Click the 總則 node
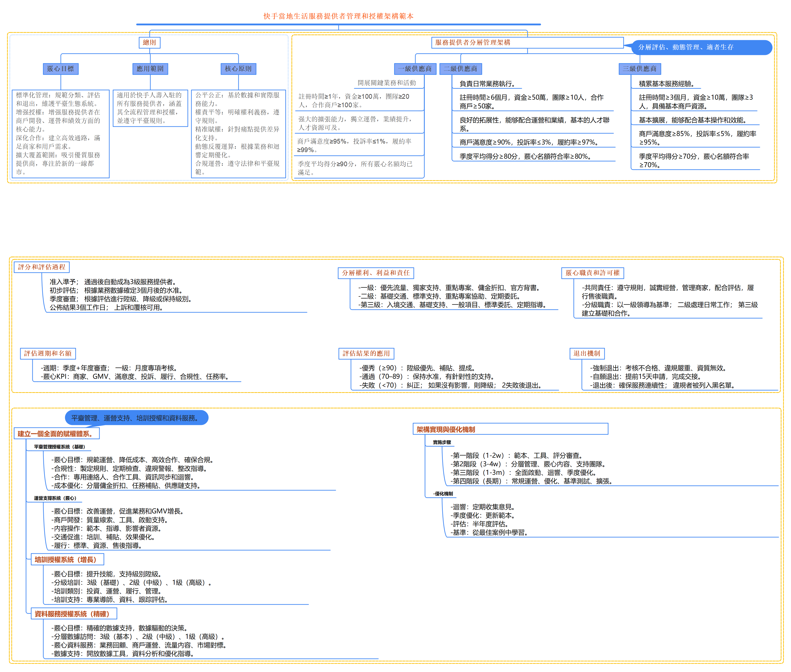 [x=149, y=42]
